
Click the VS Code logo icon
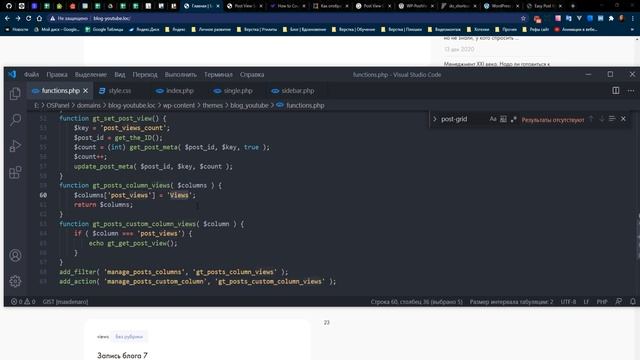(12, 74)
